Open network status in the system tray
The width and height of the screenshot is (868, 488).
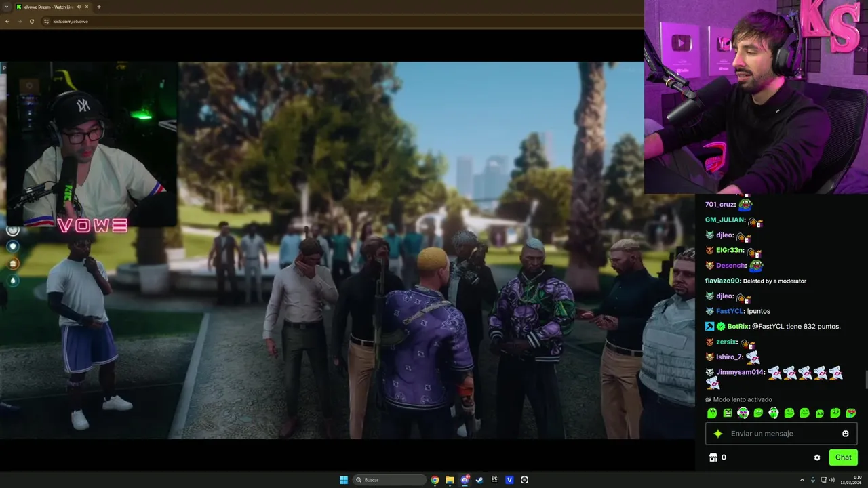coord(823,480)
